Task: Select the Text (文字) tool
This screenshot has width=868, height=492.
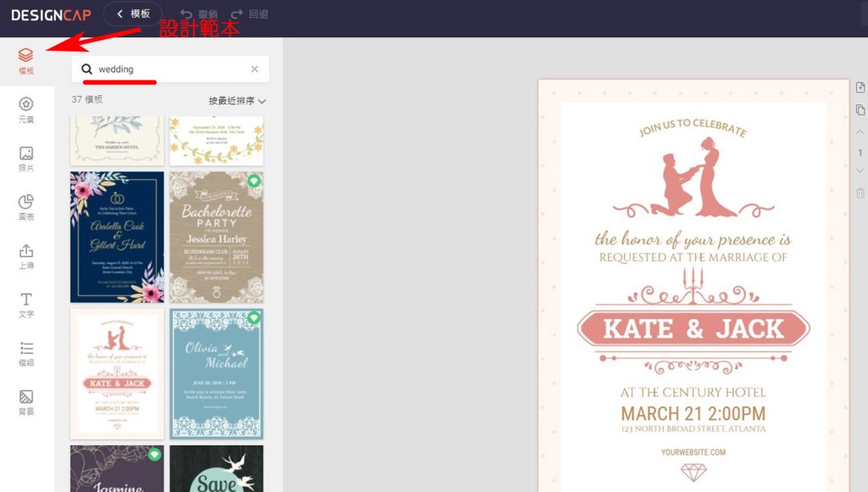Action: click(26, 305)
